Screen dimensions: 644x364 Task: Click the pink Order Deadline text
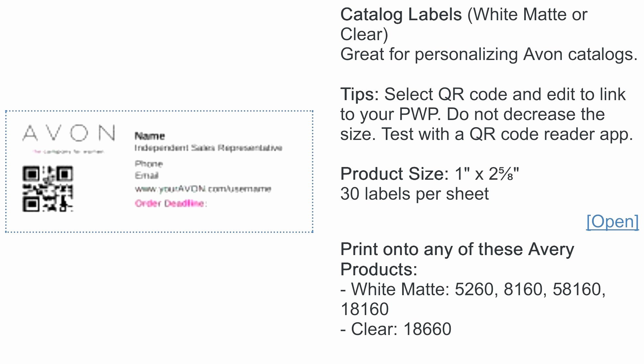click(171, 204)
